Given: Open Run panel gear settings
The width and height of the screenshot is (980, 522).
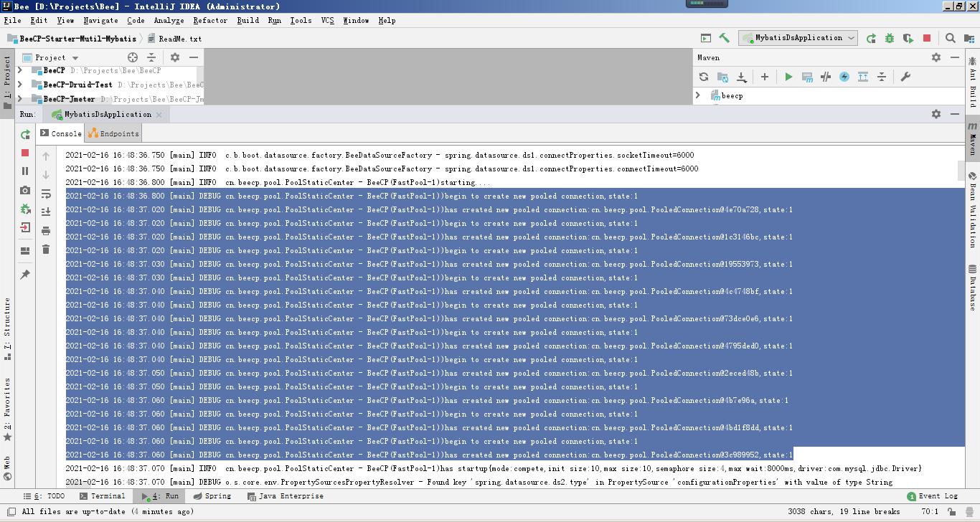Looking at the screenshot, I should [936, 114].
